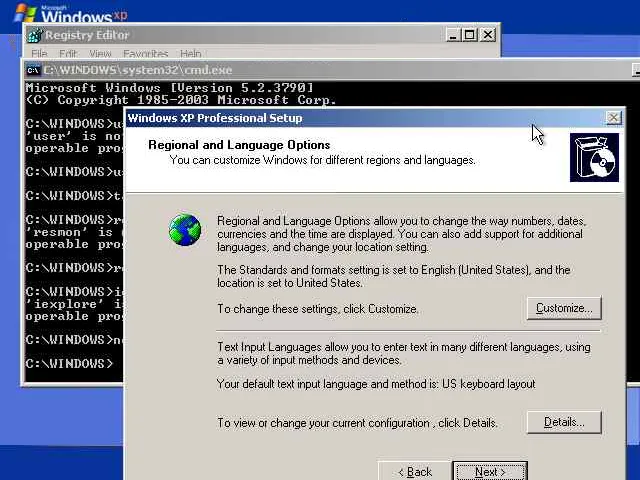Open the Details... button for text input
640x480 pixels.
(564, 422)
